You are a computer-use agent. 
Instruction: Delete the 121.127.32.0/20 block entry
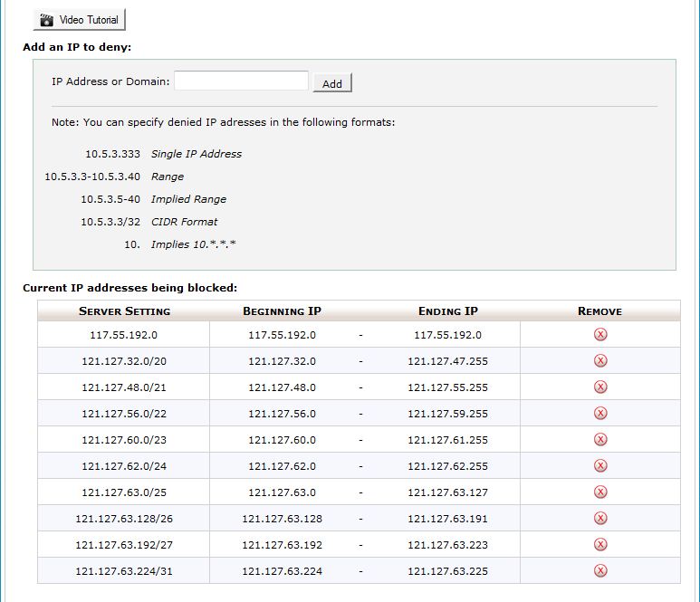(x=599, y=361)
